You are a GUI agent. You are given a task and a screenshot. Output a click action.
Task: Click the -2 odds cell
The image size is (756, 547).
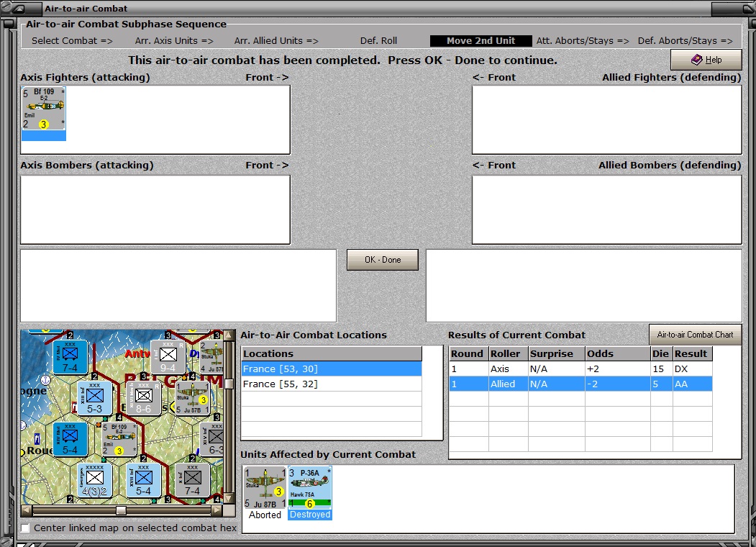click(618, 384)
